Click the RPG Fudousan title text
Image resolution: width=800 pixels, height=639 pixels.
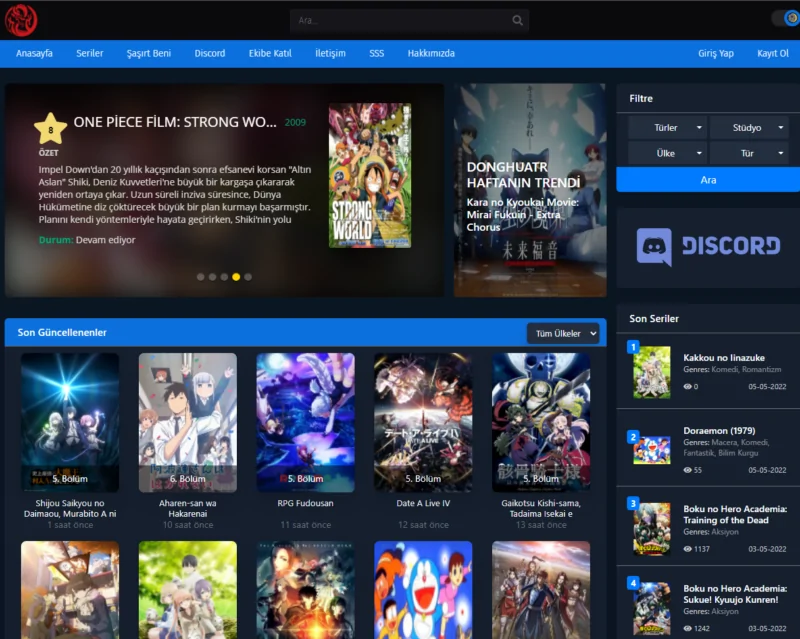306,503
